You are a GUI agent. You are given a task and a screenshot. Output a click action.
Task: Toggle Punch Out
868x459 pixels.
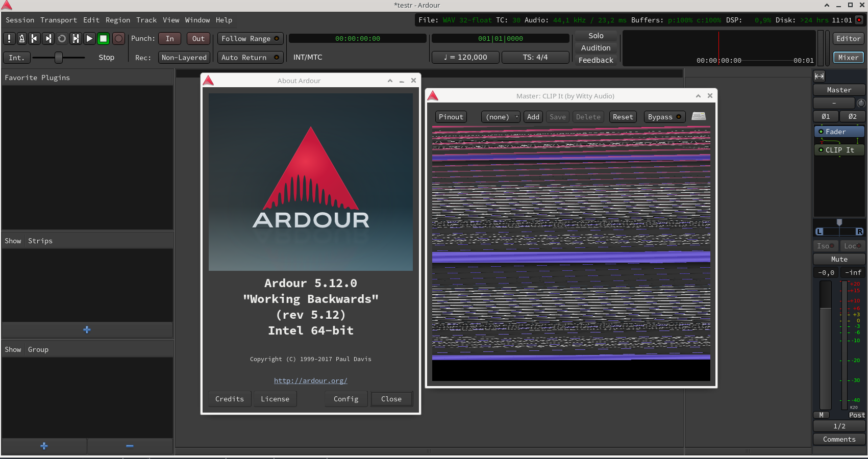pyautogui.click(x=199, y=38)
